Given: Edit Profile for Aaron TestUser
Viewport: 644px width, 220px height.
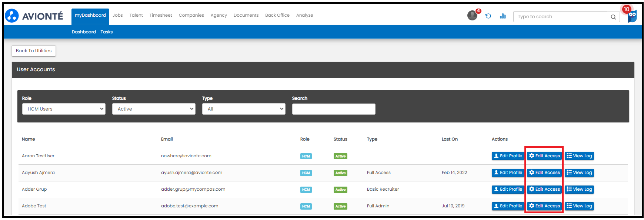Looking at the screenshot, I should (508, 156).
